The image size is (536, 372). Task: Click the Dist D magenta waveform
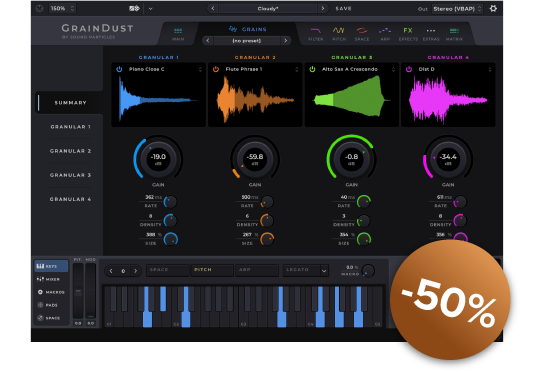tap(448, 100)
